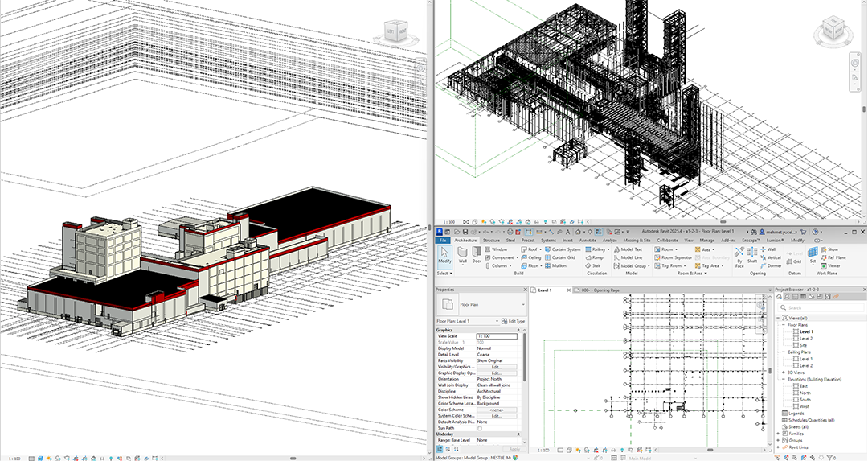
Task: Expand the Families node in Project Browser
Action: (778, 434)
